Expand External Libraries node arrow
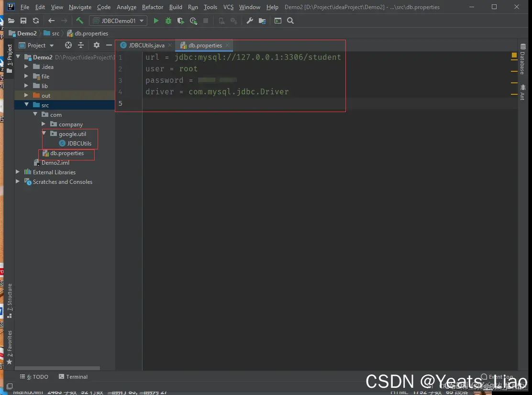Image resolution: width=532 pixels, height=395 pixels. click(18, 172)
